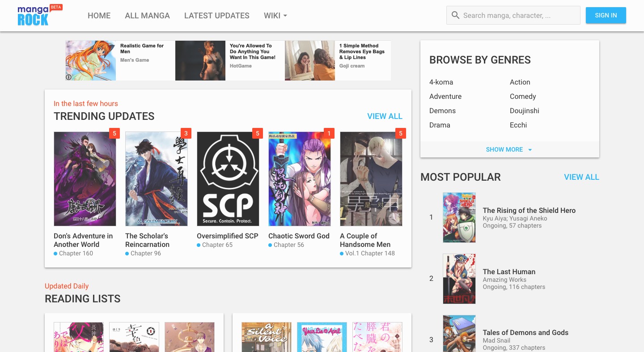Click badge 3 on The Scholar's Reincarnation
The height and width of the screenshot is (352, 644).
[186, 133]
